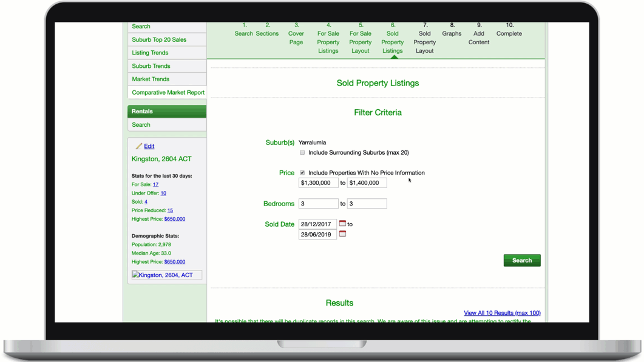Open the Sold Date start calendar icon

click(342, 224)
